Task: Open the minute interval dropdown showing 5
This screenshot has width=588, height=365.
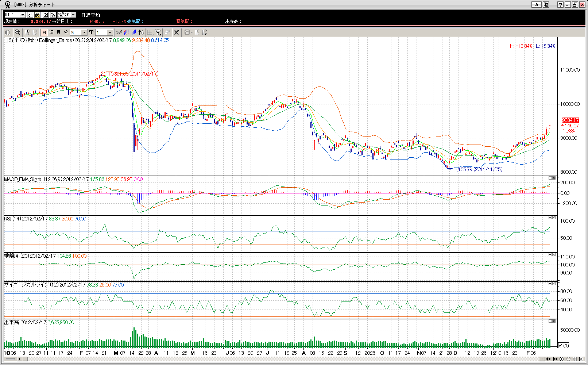Action: point(84,32)
